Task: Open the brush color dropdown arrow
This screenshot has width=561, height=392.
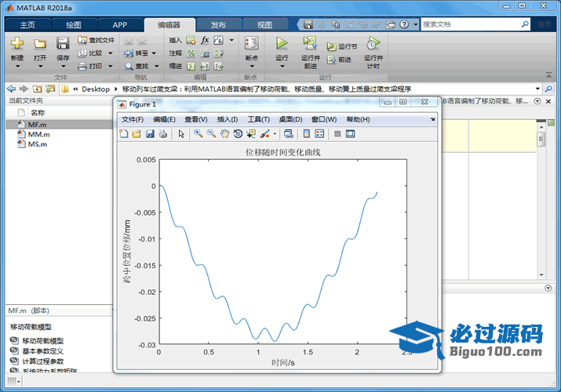Action: 275,134
